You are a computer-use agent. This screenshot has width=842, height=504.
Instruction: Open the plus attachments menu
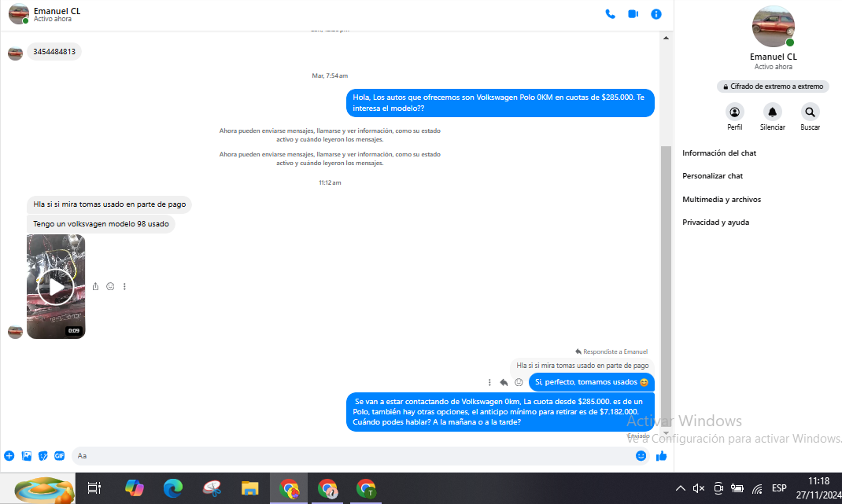(x=9, y=456)
